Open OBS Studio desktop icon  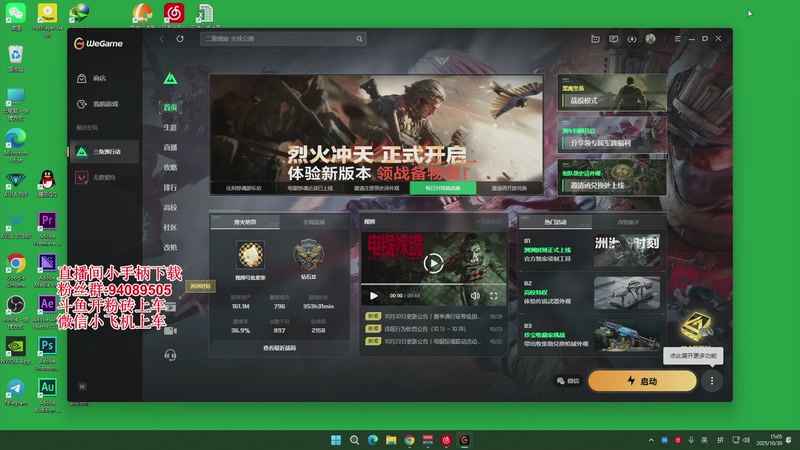(16, 312)
